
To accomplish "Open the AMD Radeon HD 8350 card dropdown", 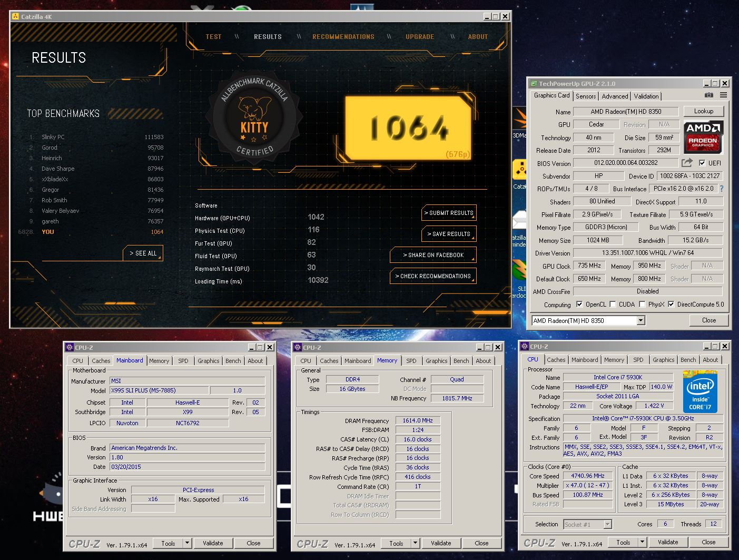I will click(641, 320).
